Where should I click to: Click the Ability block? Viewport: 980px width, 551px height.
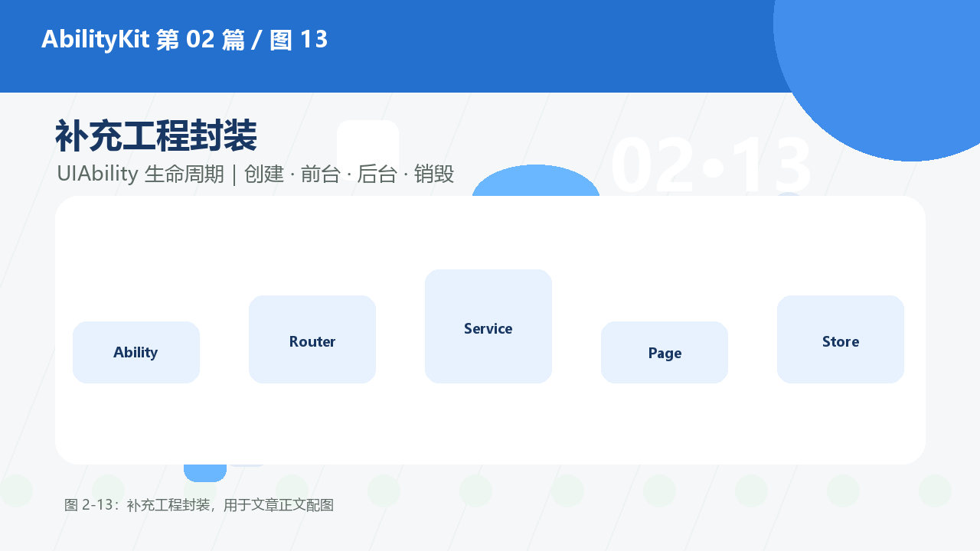click(136, 352)
